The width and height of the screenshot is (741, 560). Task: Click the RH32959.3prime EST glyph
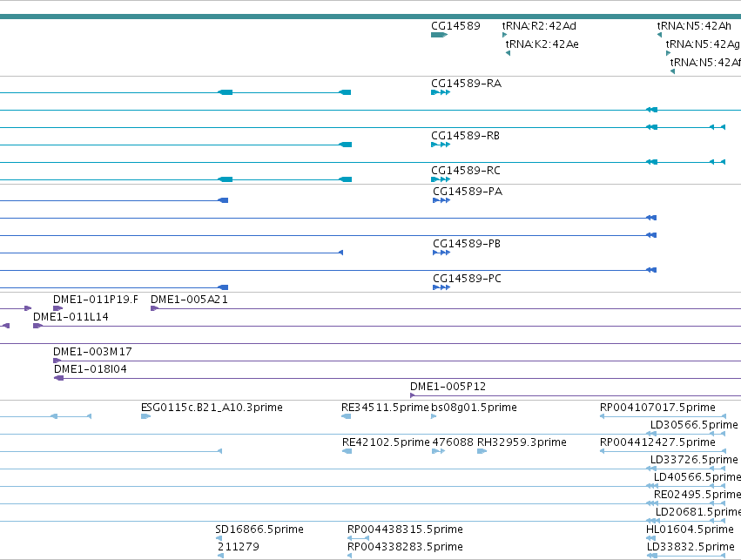(x=482, y=451)
